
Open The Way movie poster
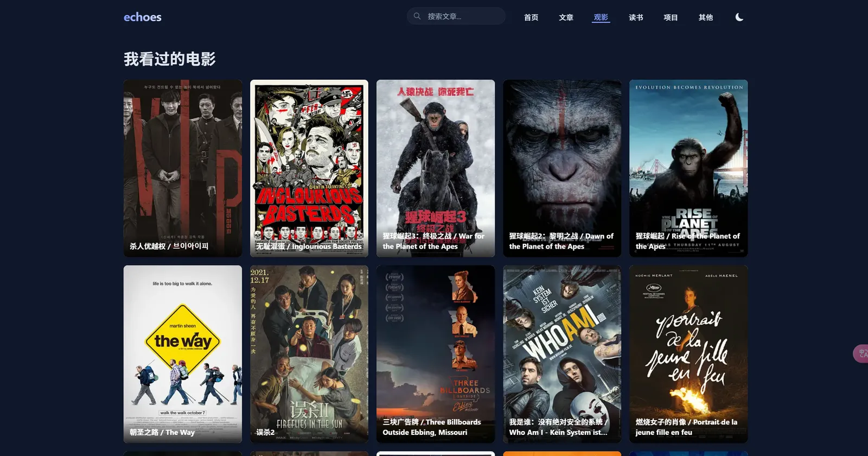(x=183, y=354)
